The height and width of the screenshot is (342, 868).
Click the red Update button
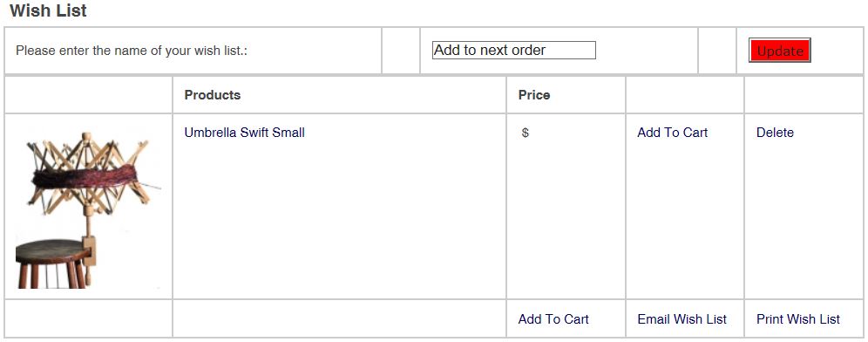[779, 51]
